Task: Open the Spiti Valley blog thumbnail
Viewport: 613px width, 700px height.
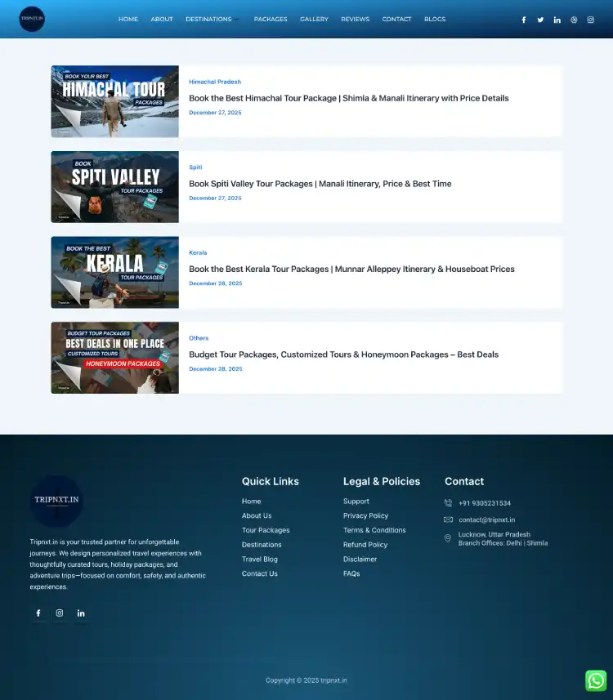Action: [114, 186]
